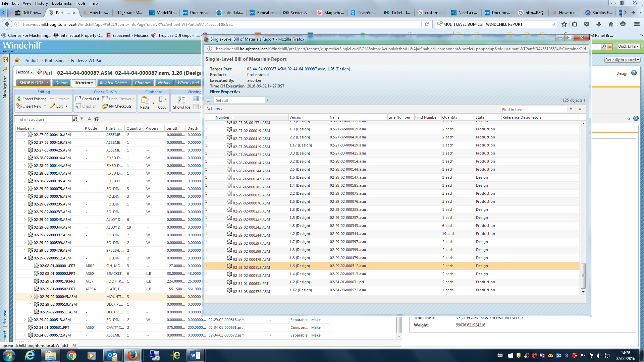The width and height of the screenshot is (644, 362).
Task: Click the bookmark star icon in Firefox toolbar
Action: click(564, 24)
